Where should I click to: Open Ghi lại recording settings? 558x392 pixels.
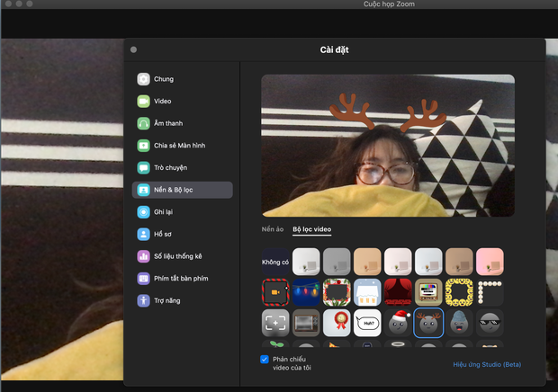[x=164, y=212]
